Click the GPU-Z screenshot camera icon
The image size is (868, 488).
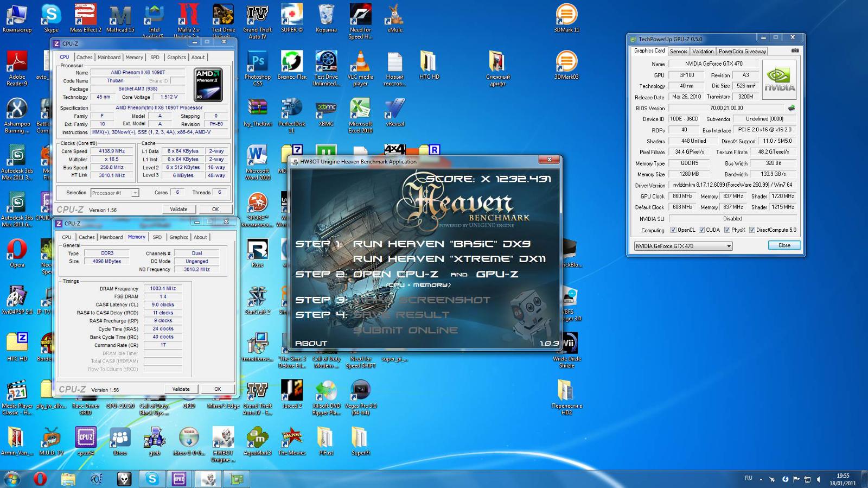coord(795,50)
